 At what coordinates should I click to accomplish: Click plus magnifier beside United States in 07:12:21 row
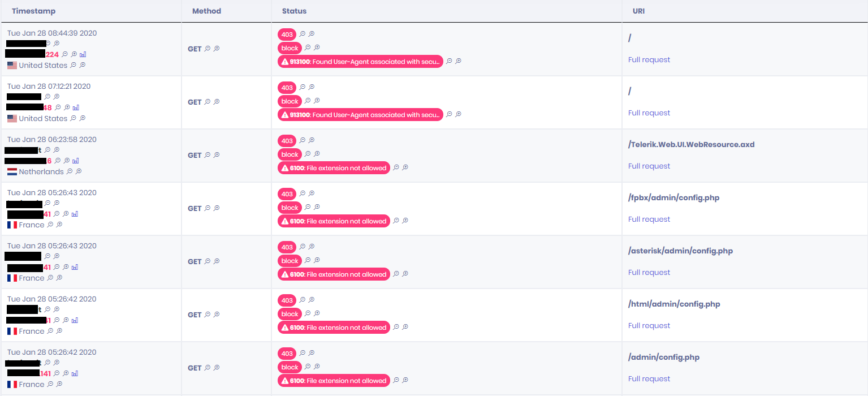point(82,118)
